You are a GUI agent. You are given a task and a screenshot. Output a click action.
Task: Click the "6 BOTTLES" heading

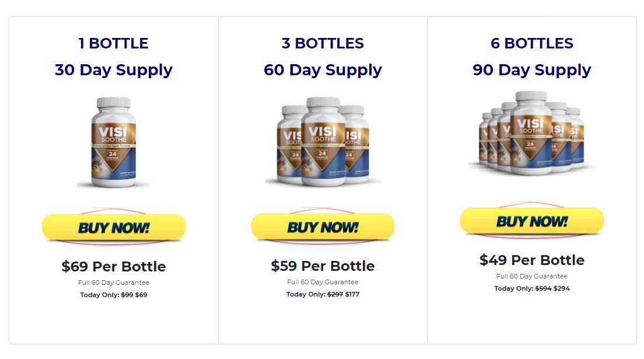[532, 43]
